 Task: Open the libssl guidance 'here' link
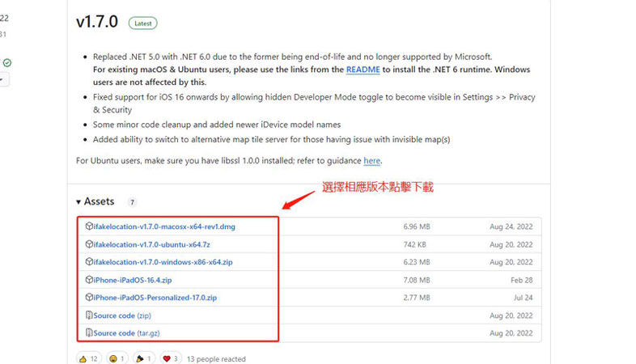(x=371, y=161)
